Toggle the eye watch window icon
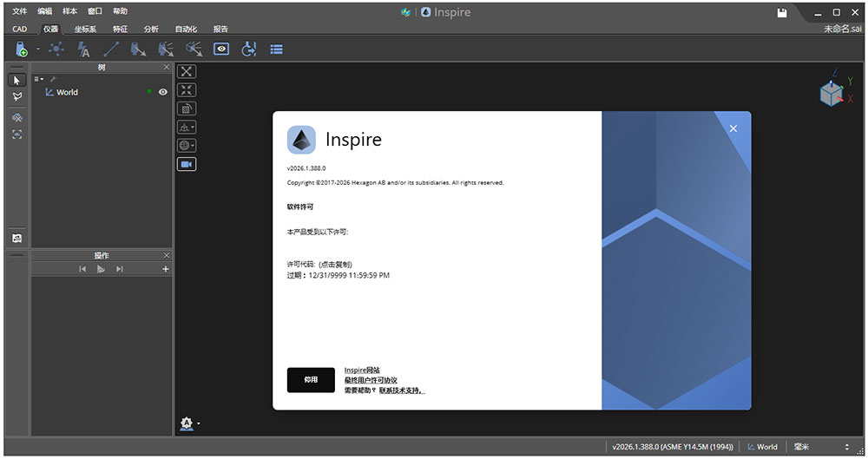The height and width of the screenshot is (459, 868). point(221,49)
